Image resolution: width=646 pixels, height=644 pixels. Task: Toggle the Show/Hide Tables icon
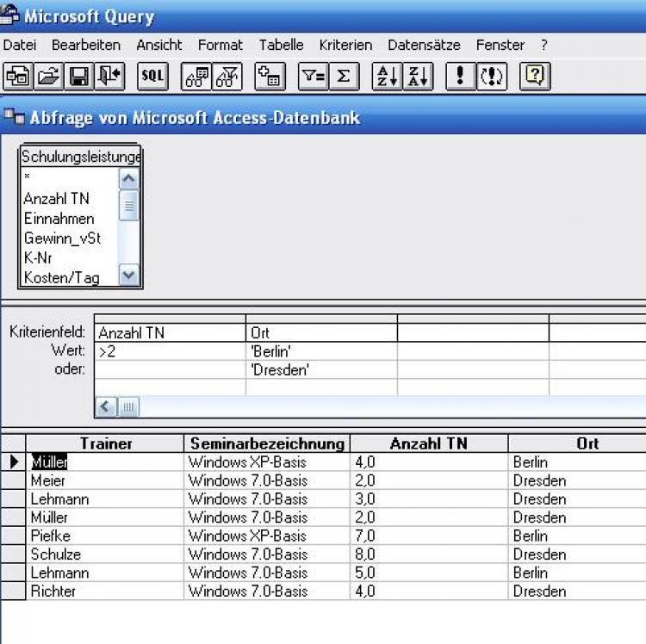(x=196, y=76)
